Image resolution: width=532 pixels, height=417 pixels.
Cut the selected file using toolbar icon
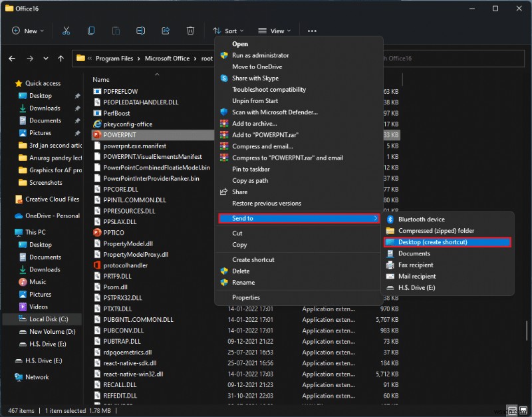65,31
